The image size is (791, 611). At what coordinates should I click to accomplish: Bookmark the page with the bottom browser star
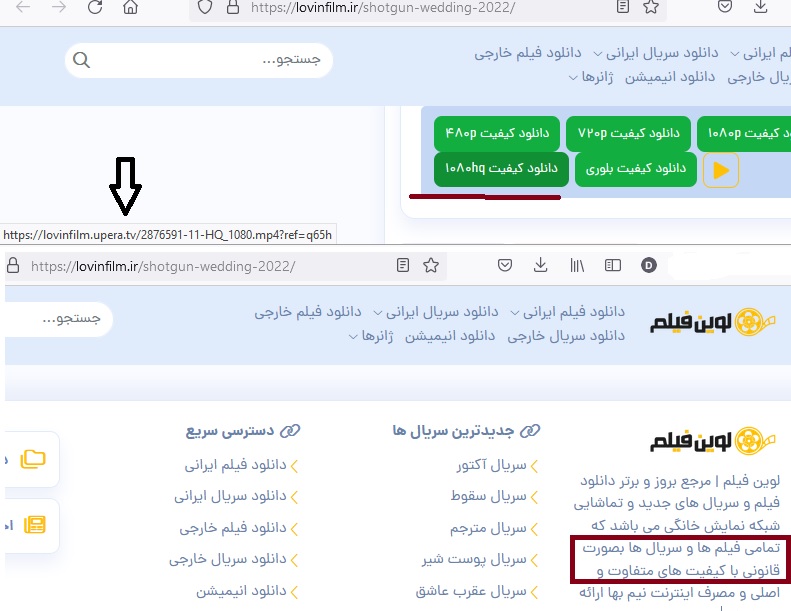click(x=431, y=265)
